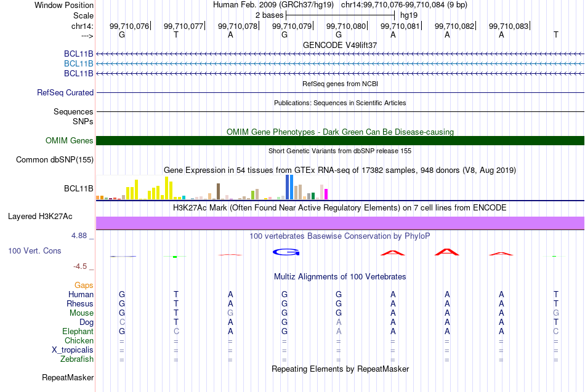The width and height of the screenshot is (585, 392).
Task: Click the Scale track label
Action: pos(83,15)
